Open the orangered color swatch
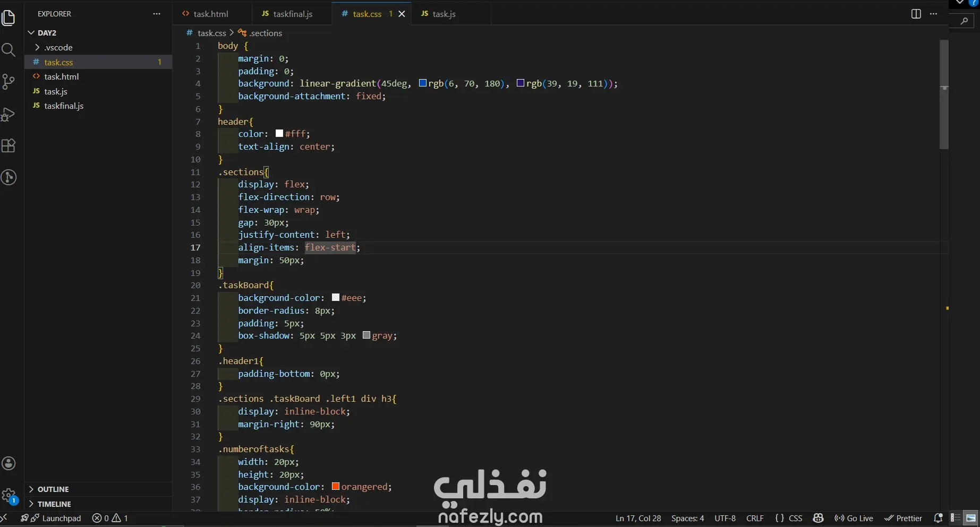980x527 pixels. click(x=336, y=486)
